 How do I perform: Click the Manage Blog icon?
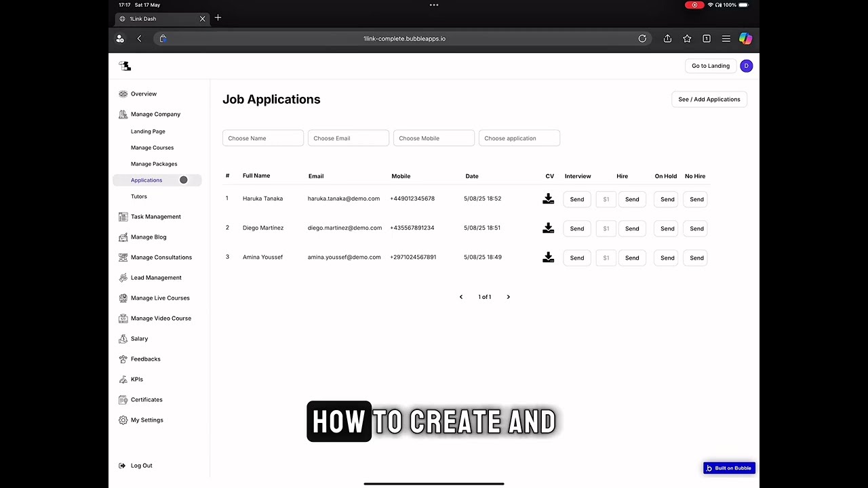tap(123, 237)
